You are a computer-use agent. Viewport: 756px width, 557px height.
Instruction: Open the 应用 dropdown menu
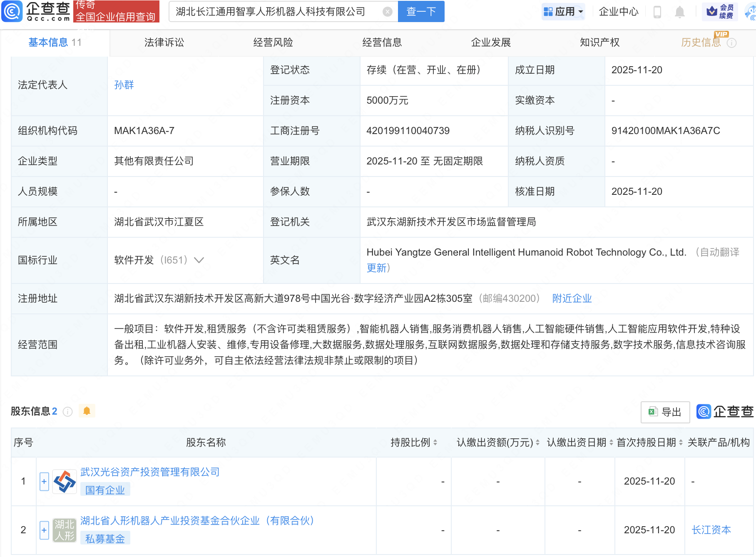point(564,12)
